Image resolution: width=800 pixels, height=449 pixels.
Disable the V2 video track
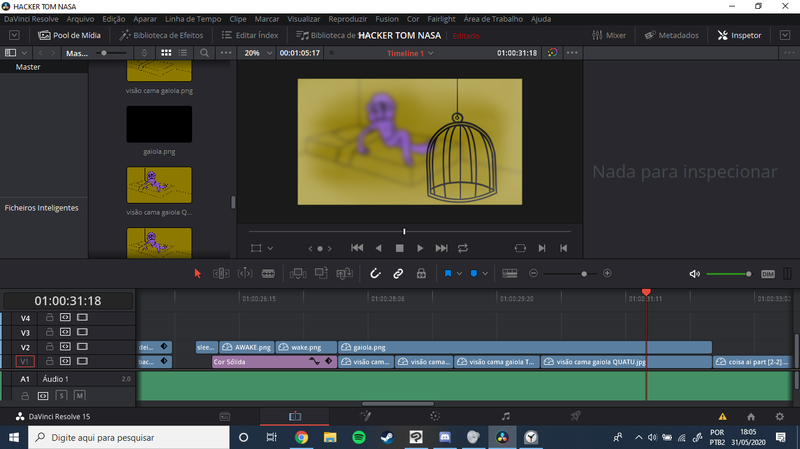pos(82,346)
